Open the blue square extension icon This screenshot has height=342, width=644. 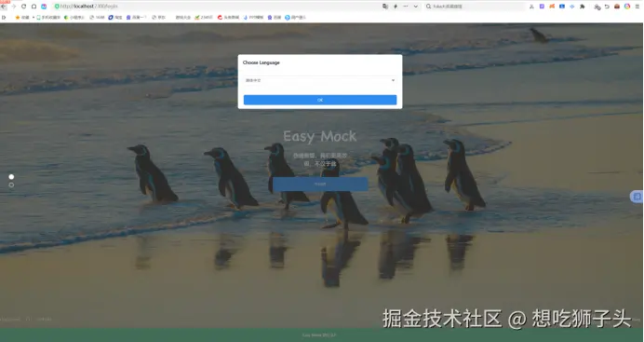tap(562, 7)
